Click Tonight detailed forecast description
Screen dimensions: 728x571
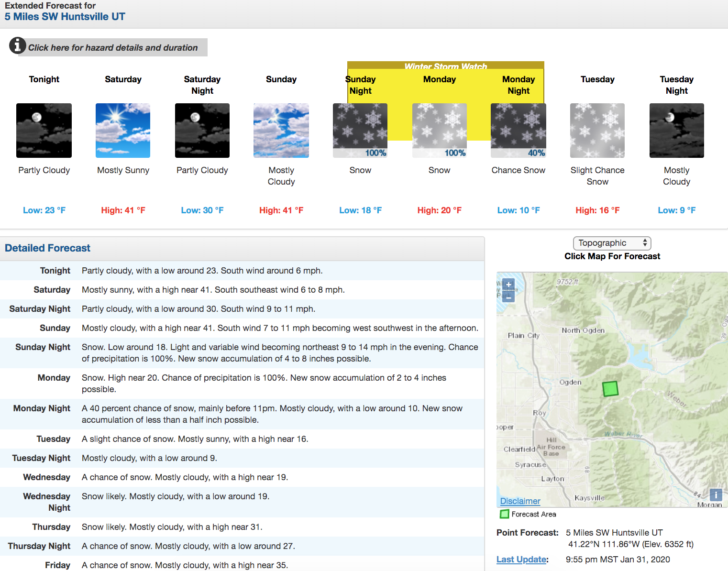coord(202,271)
